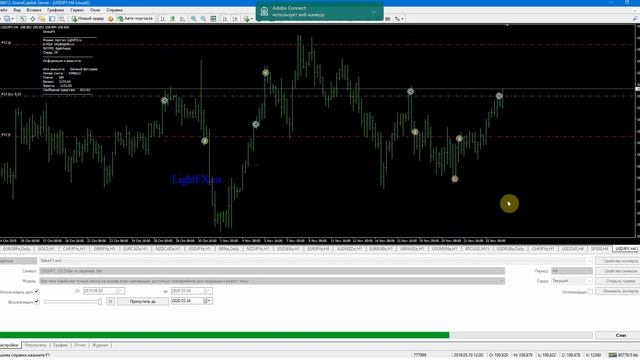Open the до end date picker
640x360 pixels.
(192, 291)
